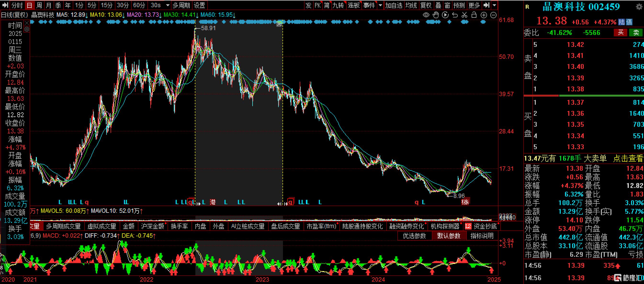
Task: Switch to the 30s period
Action: 156,5
